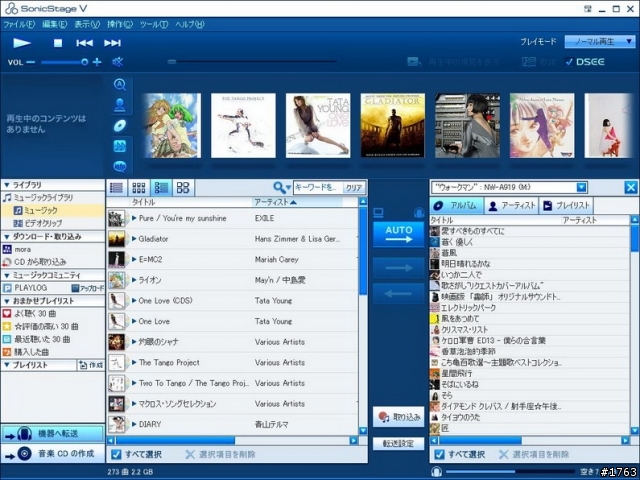This screenshot has width=640, height=480.
Task: Select the album disc icon beside covers
Action: click(120, 125)
